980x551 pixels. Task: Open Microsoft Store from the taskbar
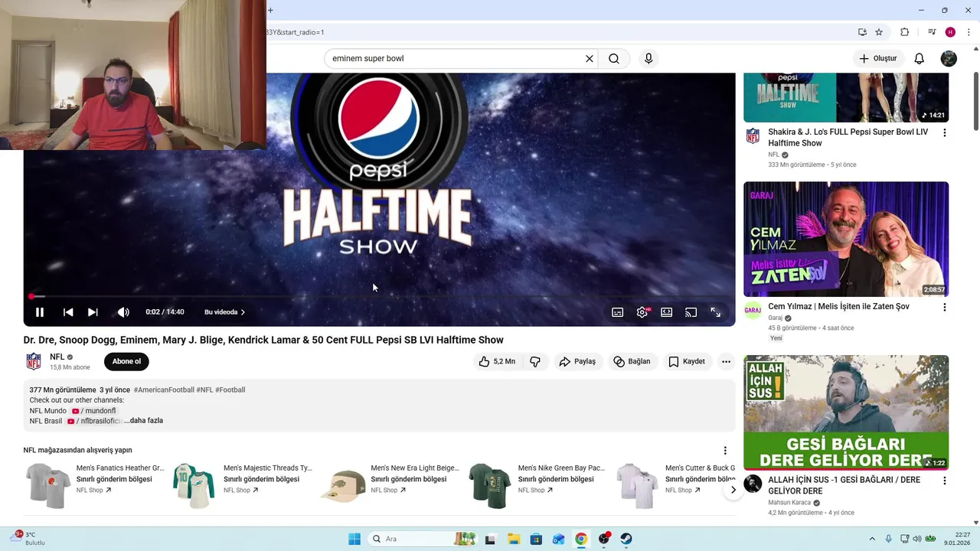pyautogui.click(x=536, y=539)
